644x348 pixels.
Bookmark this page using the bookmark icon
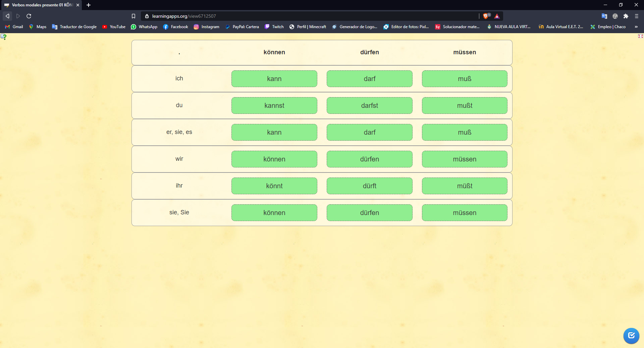133,16
